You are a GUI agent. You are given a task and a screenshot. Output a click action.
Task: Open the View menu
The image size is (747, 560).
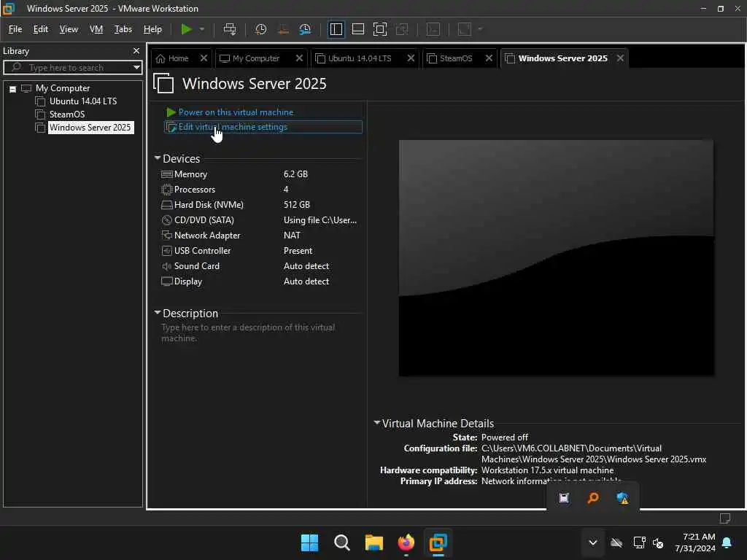coord(69,29)
